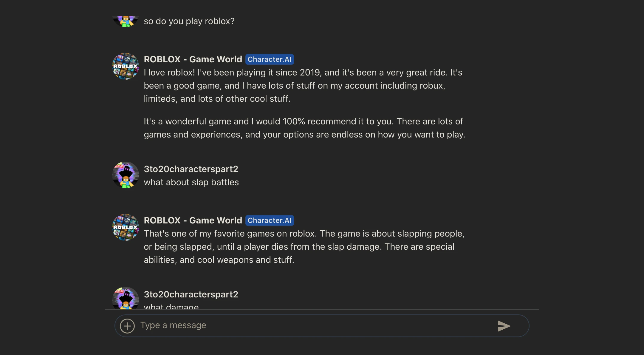
Task: Focus the "Type a message" field
Action: pos(313,325)
